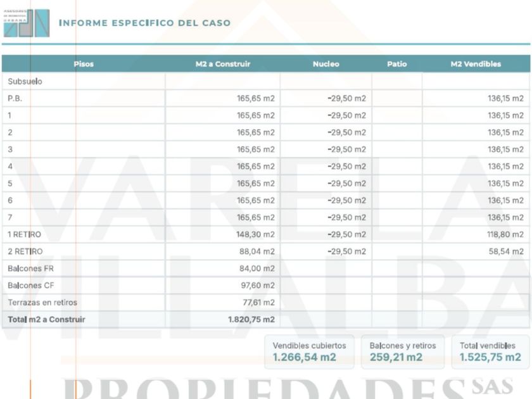
Task: Click the 148,30 m2 value
Action: coord(255,234)
